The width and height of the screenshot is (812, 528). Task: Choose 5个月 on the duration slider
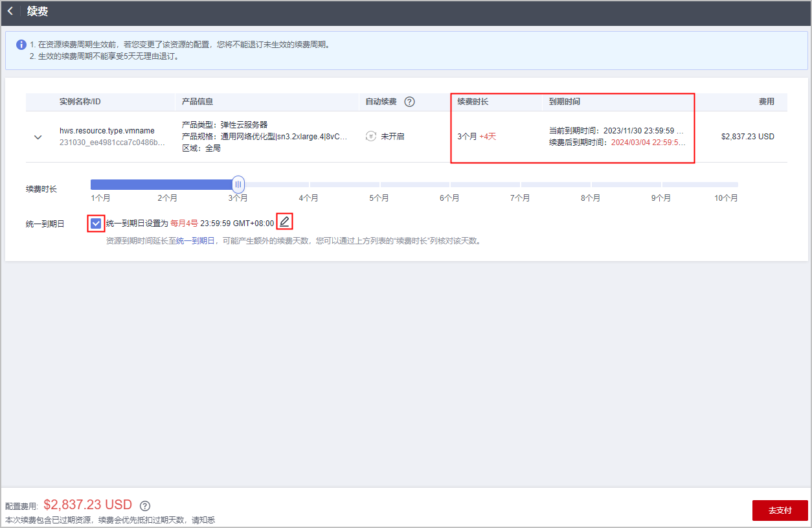tap(379, 198)
